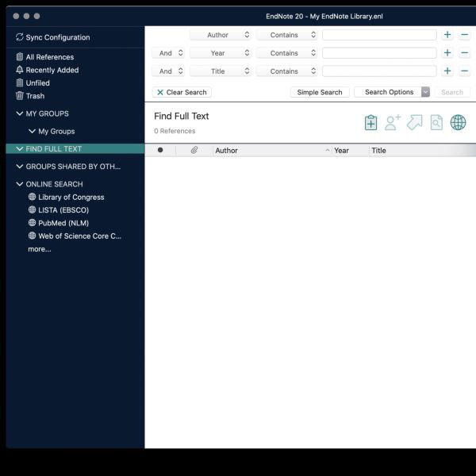Click the Recently Added bell icon
This screenshot has width=476, height=476.
coord(19,70)
